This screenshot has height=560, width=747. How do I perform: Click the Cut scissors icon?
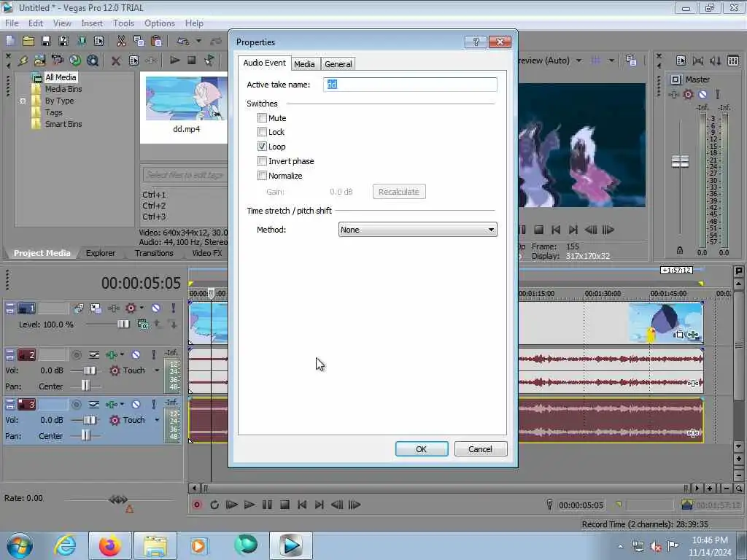pos(121,42)
